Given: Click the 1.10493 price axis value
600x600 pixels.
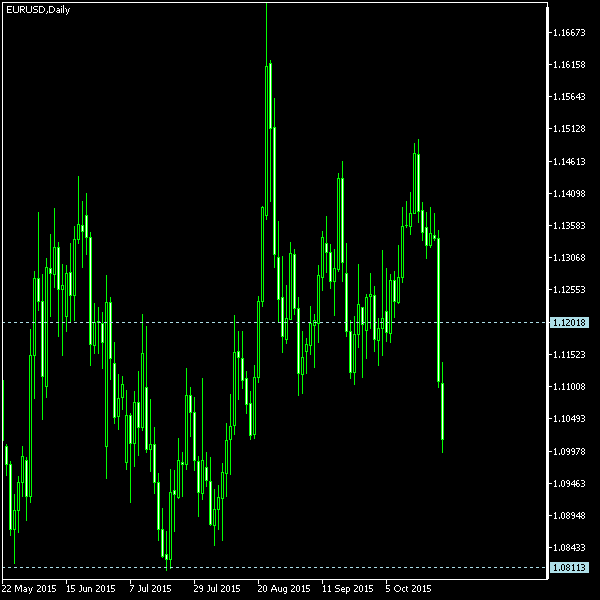Looking at the screenshot, I should tap(569, 419).
